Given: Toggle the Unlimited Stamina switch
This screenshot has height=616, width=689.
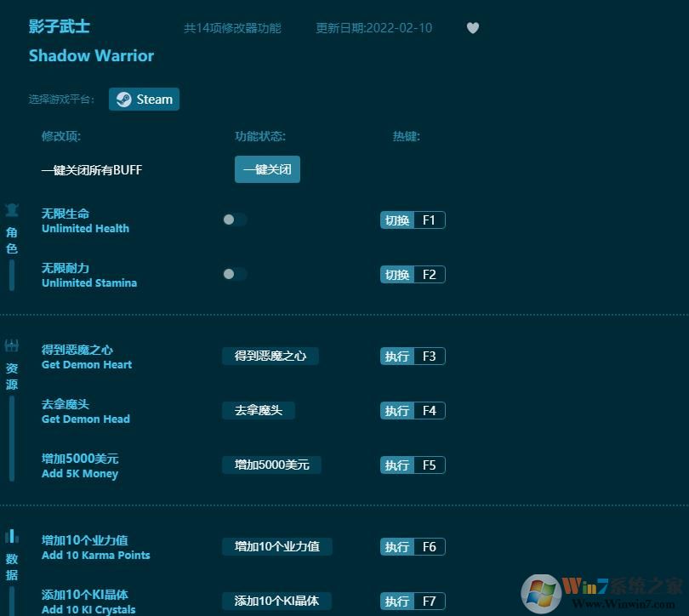Looking at the screenshot, I should pos(234,274).
